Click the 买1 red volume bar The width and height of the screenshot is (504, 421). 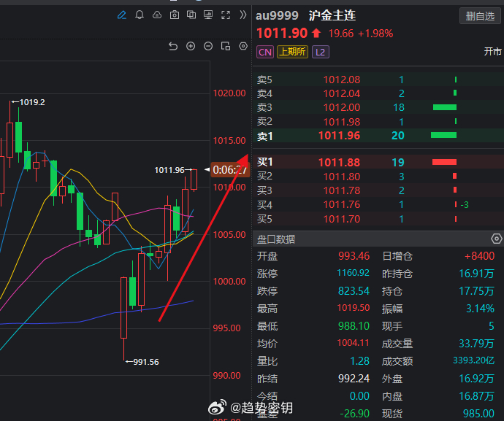tap(444, 162)
